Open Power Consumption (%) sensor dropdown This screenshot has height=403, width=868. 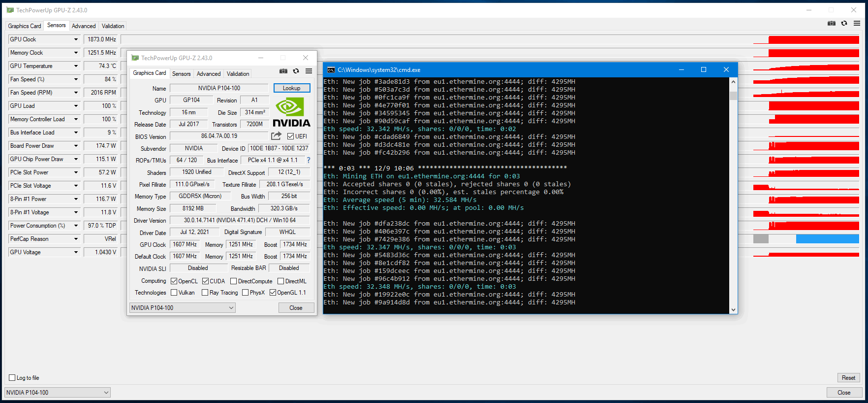pyautogui.click(x=76, y=226)
